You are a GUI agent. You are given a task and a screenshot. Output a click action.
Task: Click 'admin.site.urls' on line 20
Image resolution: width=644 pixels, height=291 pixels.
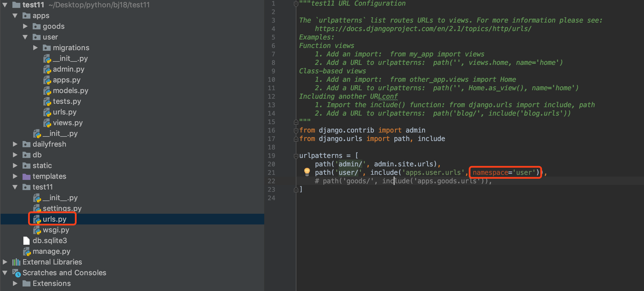click(x=403, y=164)
